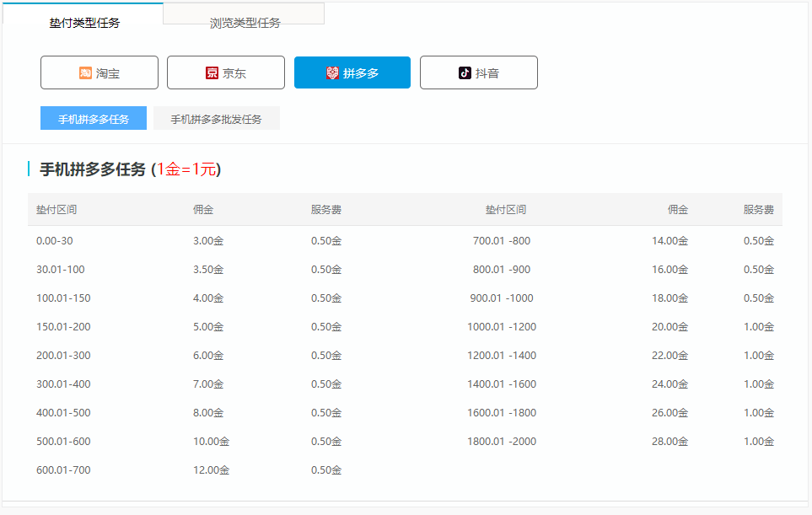
Task: Click the 600.01-700 range cell
Action: click(63, 470)
